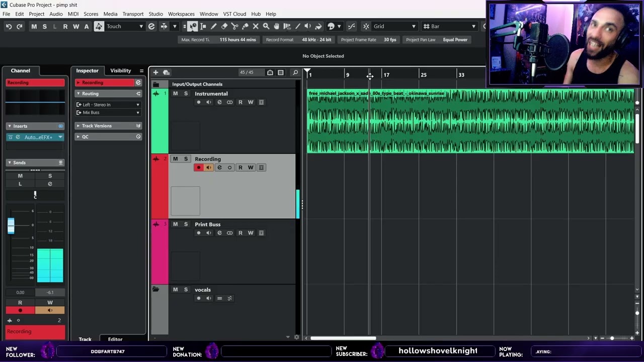Switch to the Editor tab at the bottom

pyautogui.click(x=115, y=339)
